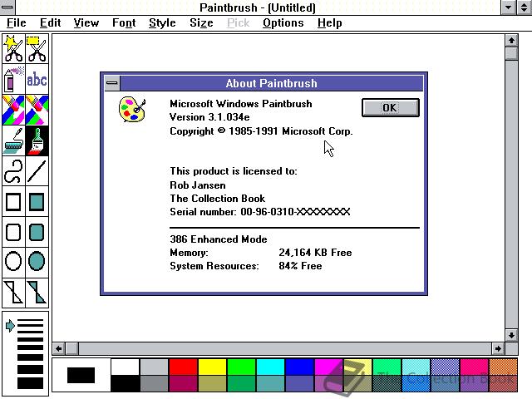Open the Font menu
This screenshot has height=399, width=532.
pos(124,22)
